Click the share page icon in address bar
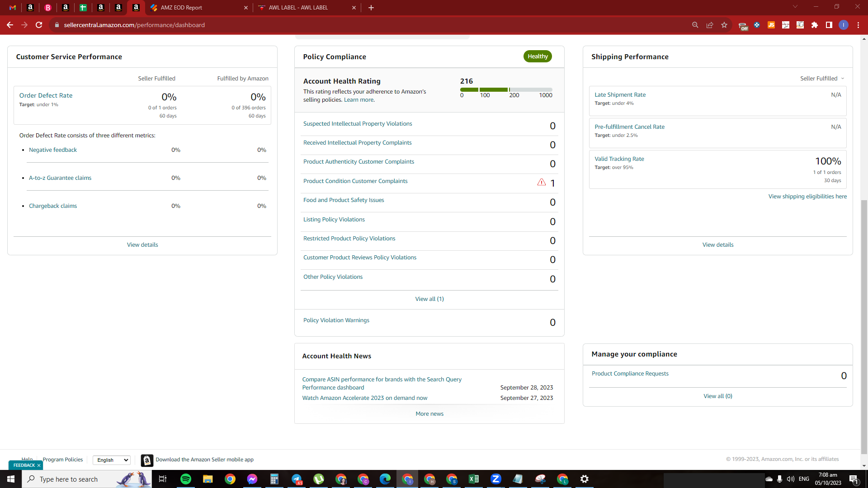 pyautogui.click(x=710, y=25)
